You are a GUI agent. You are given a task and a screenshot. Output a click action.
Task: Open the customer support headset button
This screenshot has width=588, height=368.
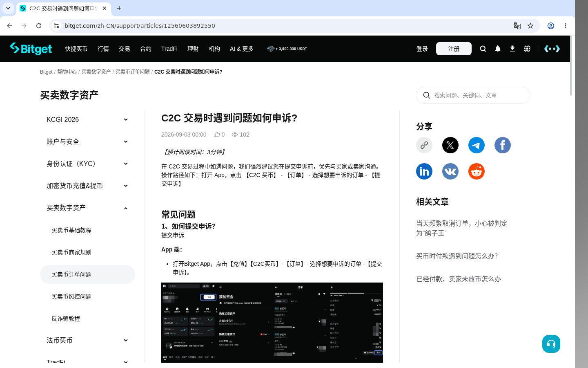tap(551, 344)
